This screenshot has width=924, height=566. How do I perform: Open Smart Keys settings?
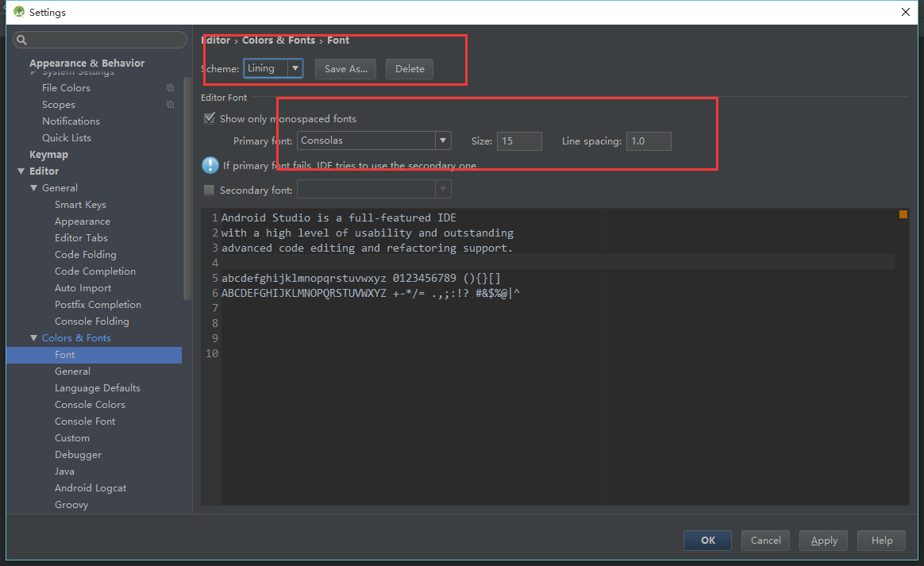(x=80, y=205)
